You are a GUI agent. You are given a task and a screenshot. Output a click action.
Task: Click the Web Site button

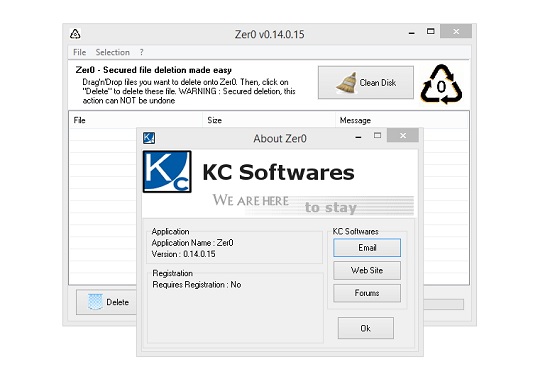(367, 270)
